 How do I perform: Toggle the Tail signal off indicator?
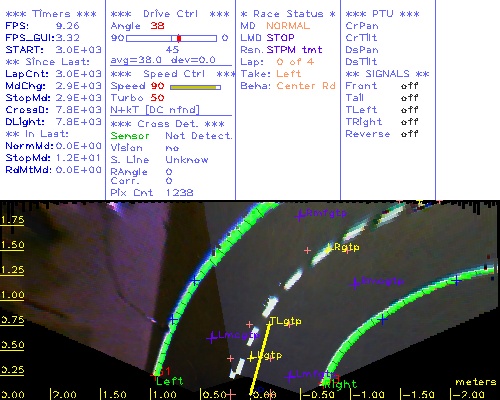pyautogui.click(x=409, y=98)
